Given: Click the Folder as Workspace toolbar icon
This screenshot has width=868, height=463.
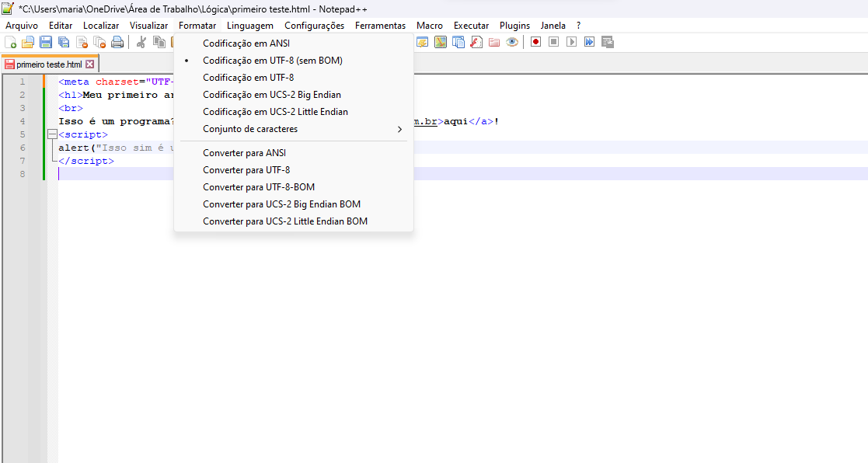Looking at the screenshot, I should 494,42.
